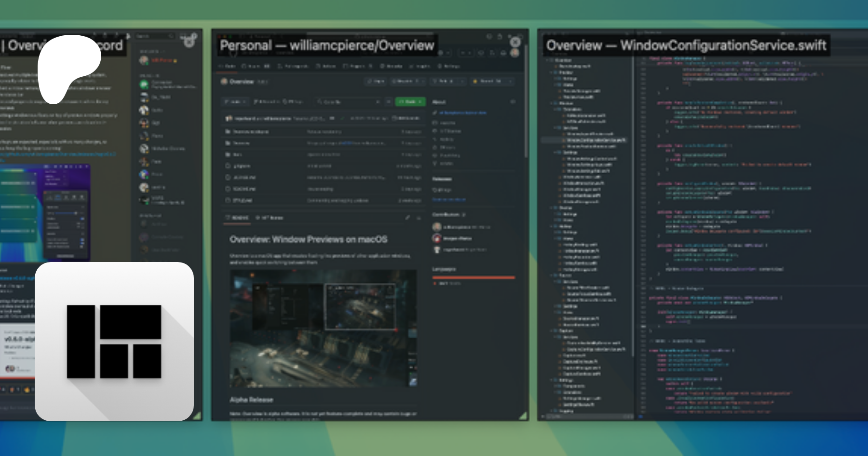Click the About section gear icon
The height and width of the screenshot is (456, 868).
[513, 102]
